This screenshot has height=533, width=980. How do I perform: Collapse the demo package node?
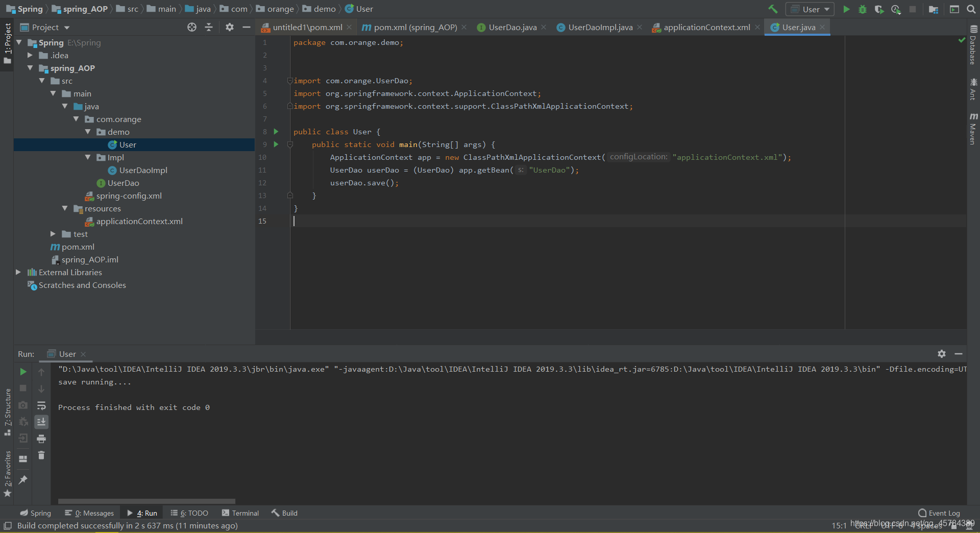point(88,132)
